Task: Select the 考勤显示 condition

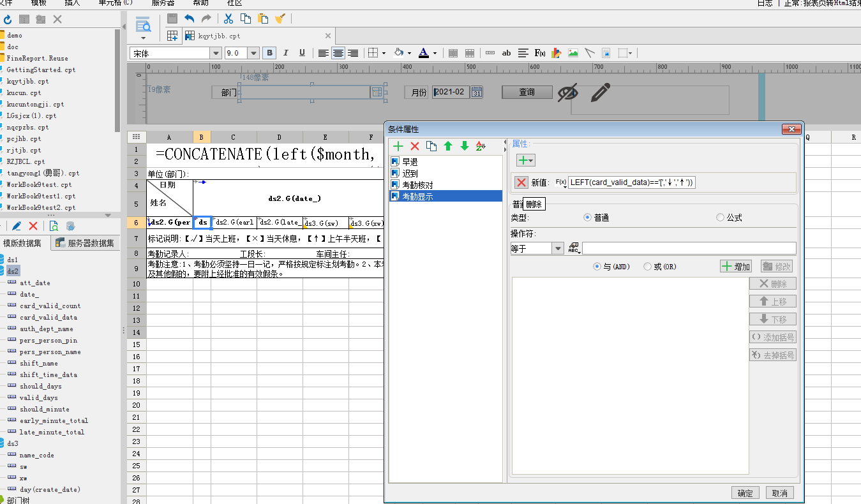Action: pyautogui.click(x=445, y=196)
